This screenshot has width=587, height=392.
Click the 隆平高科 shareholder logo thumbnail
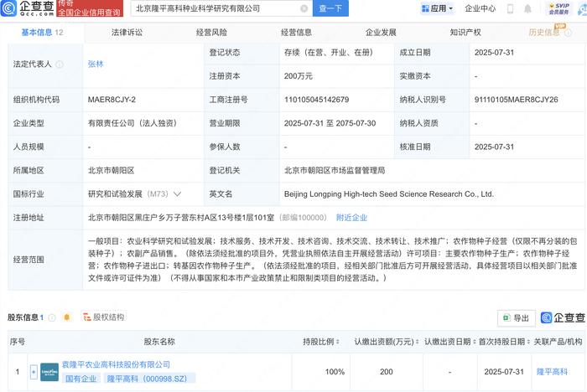click(x=49, y=372)
